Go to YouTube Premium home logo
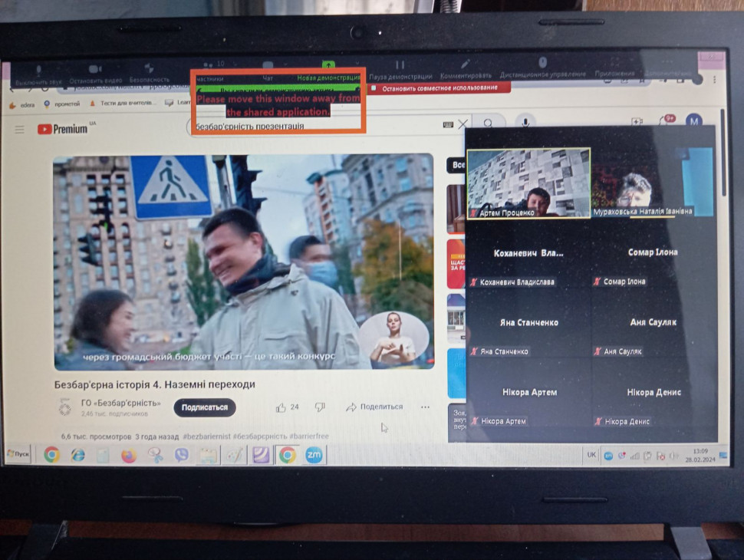Screen dimensions: 744x560 pyautogui.click(x=63, y=129)
